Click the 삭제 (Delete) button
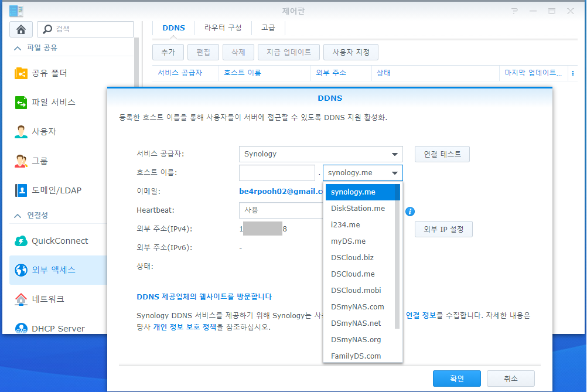587x392 pixels. (x=238, y=52)
